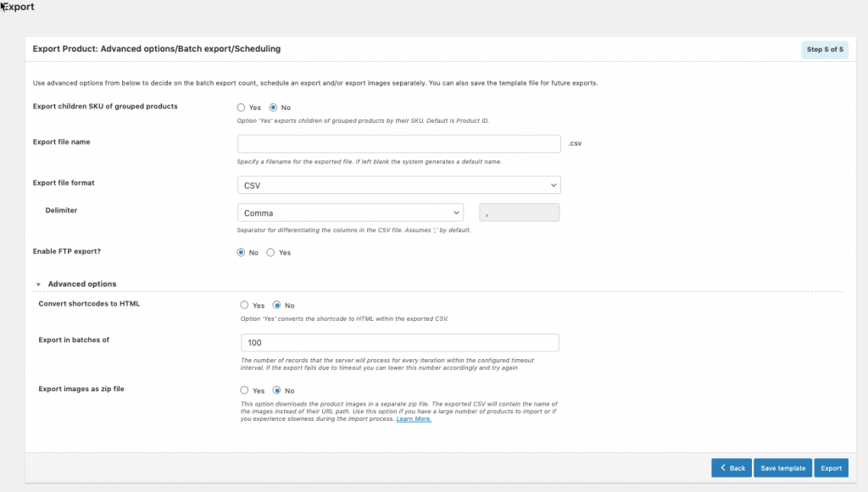Click the Step 5 of 5 indicator
Image resolution: width=868 pixels, height=492 pixels.
(826, 50)
